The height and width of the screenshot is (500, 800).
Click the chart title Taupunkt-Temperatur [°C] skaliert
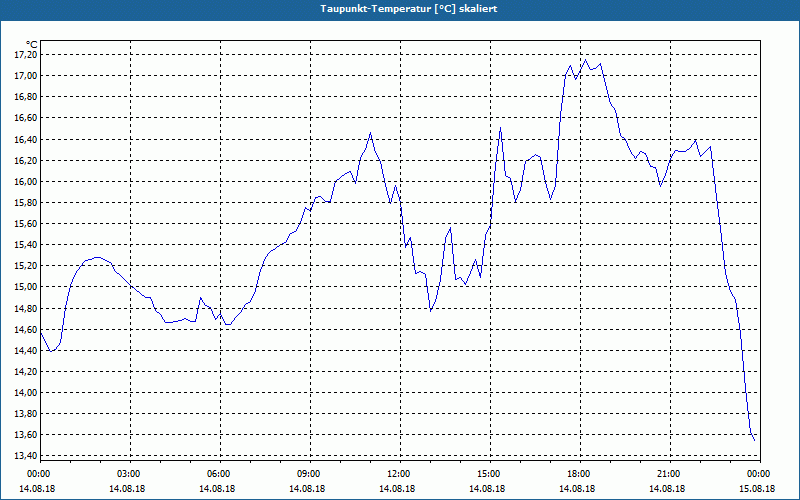coord(409,9)
